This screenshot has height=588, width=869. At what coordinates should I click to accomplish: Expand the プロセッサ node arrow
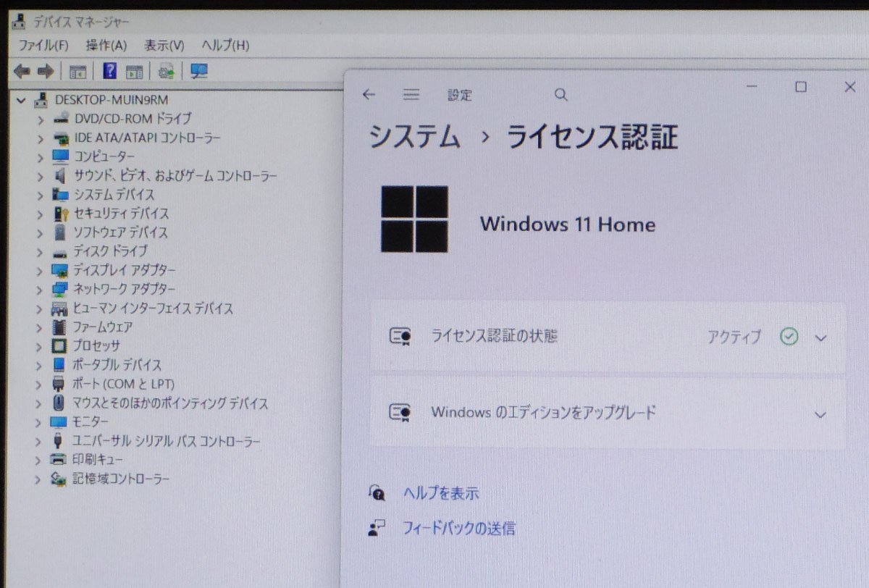click(41, 346)
